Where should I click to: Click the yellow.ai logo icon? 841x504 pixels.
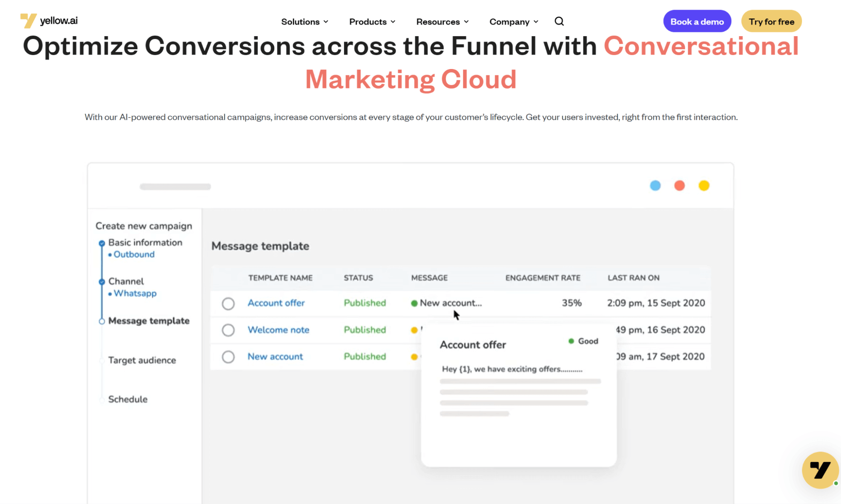coord(28,21)
